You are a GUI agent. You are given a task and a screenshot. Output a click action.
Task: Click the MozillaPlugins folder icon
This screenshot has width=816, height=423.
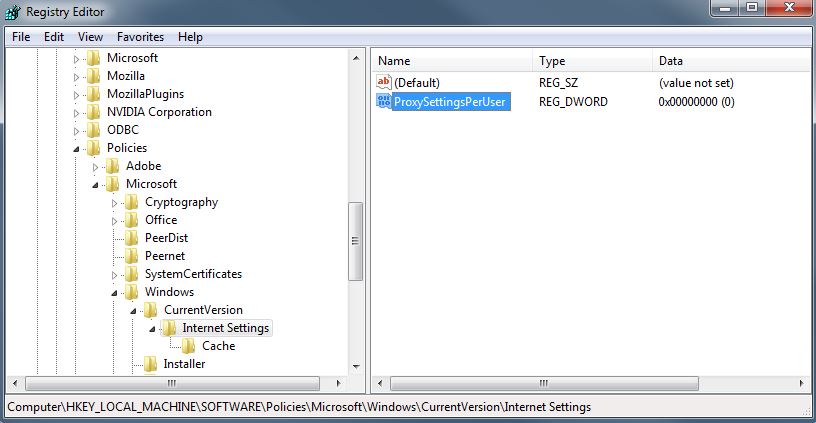point(94,94)
